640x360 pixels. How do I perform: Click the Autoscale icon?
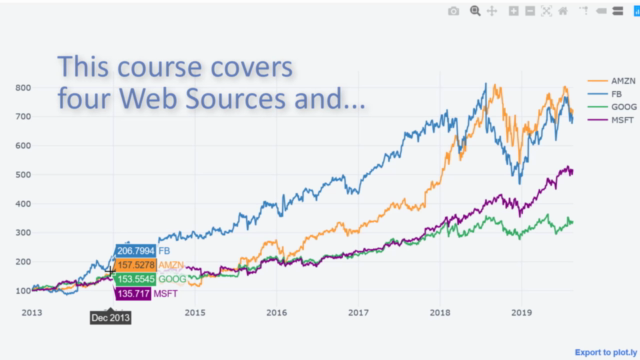point(546,11)
